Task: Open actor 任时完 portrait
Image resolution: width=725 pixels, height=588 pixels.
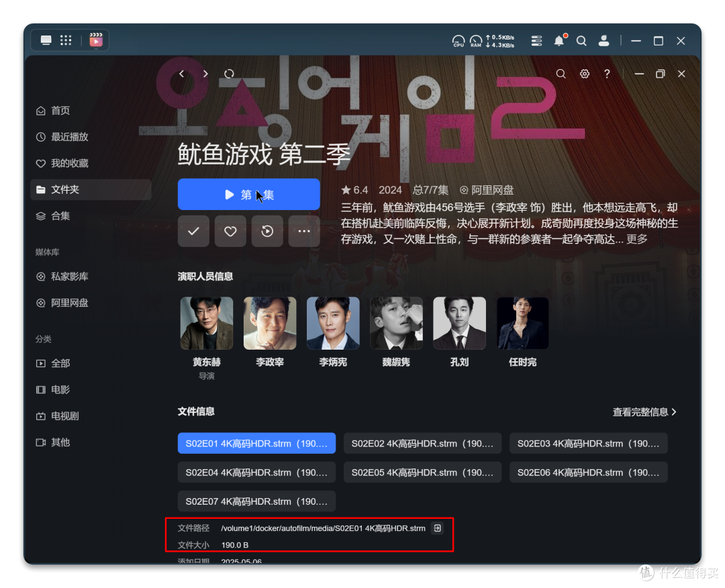Action: 522,323
